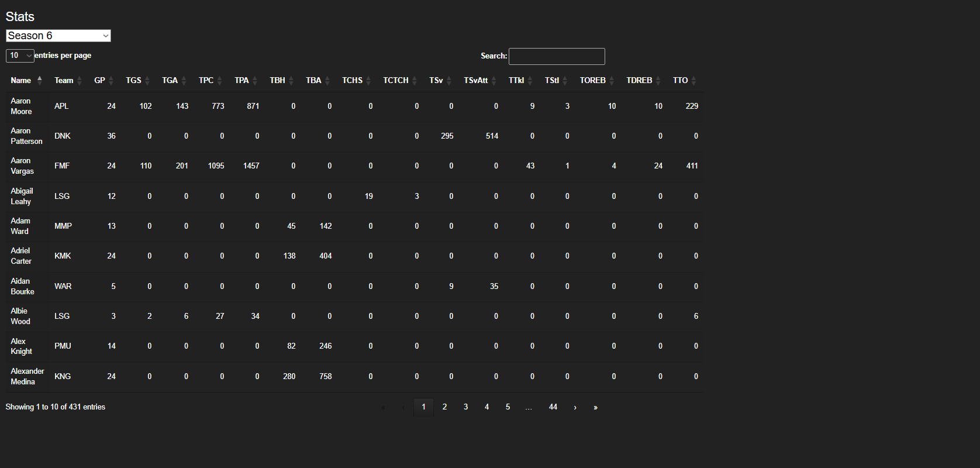Click team DNK in Aaron Patterson row

63,136
